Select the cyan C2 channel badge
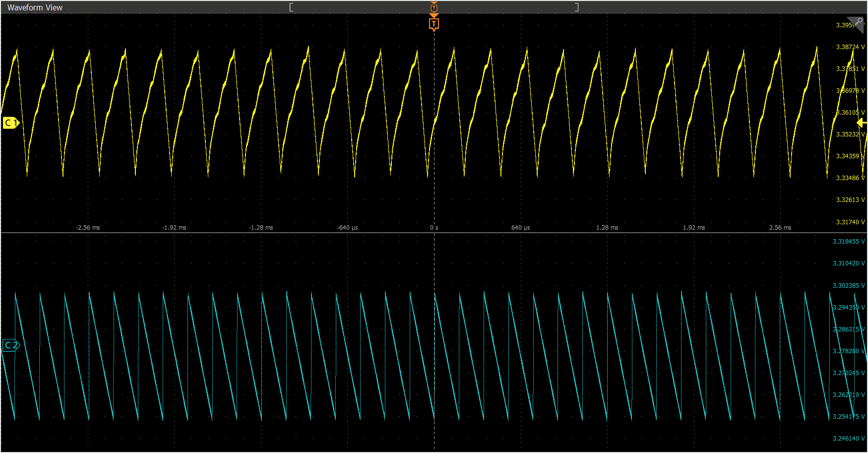This screenshot has height=453, width=868. pyautogui.click(x=10, y=345)
